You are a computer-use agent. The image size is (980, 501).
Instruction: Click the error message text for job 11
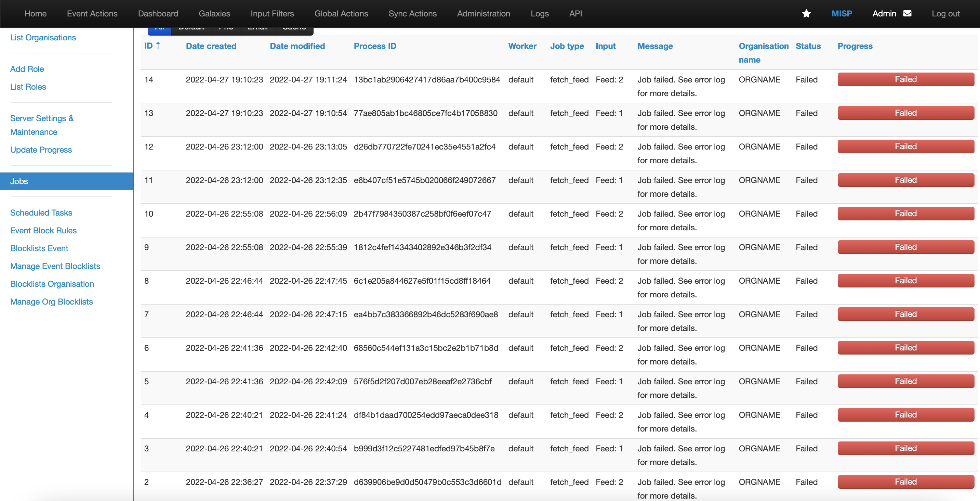click(681, 187)
